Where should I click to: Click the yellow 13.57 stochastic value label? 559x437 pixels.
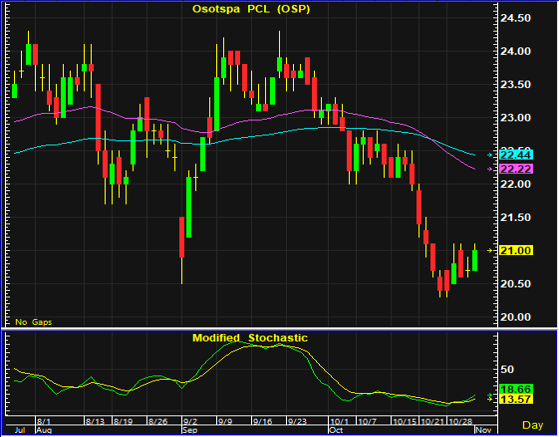point(516,399)
